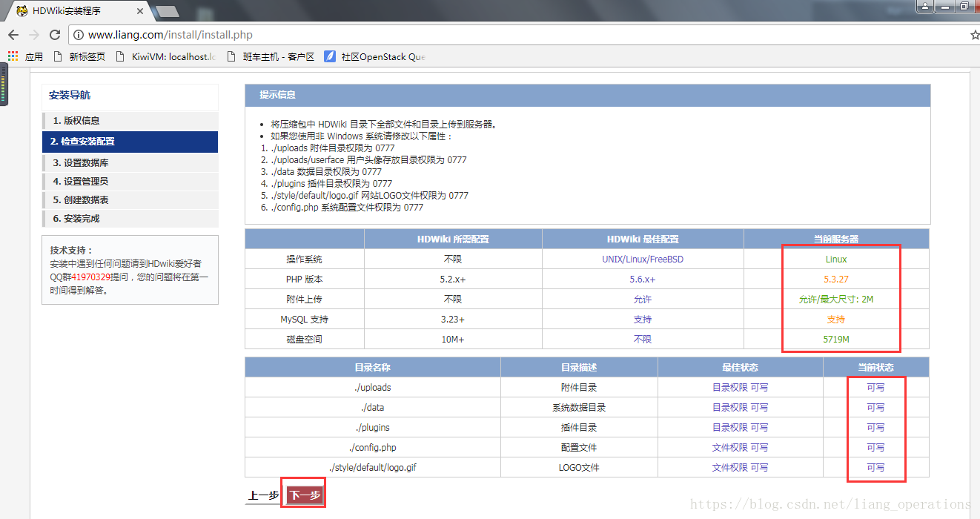The image size is (980, 519).
Task: Click the 系统数据目录 description cell
Action: tap(579, 408)
